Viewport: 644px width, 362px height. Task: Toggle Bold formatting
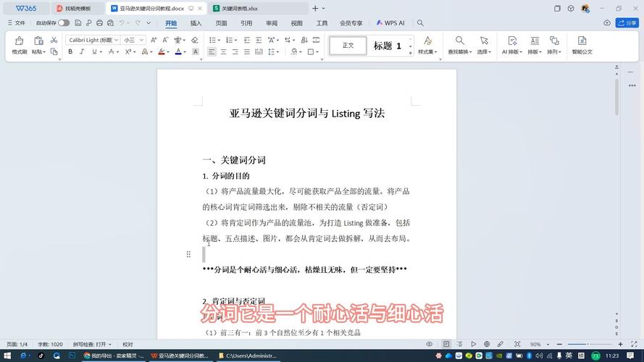tap(70, 51)
